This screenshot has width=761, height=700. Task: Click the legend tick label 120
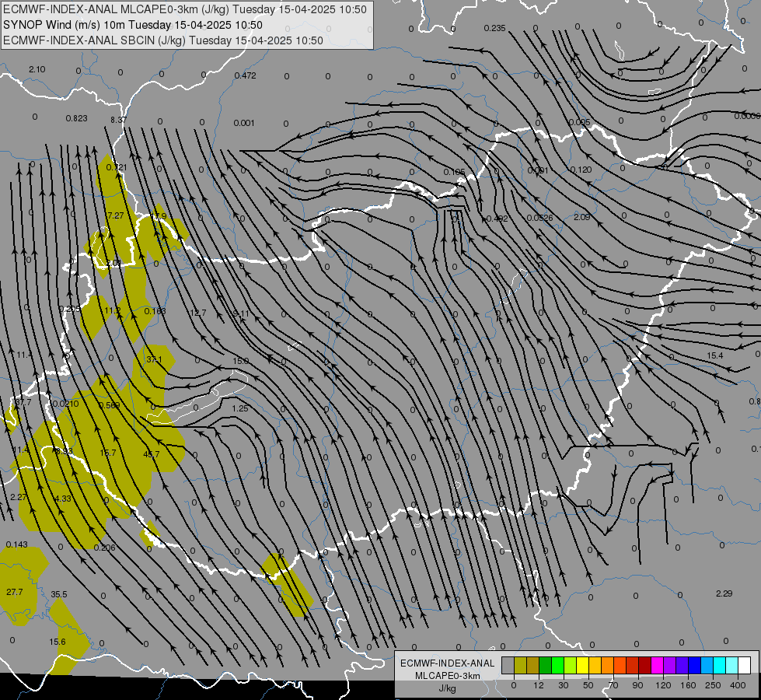coord(663,685)
